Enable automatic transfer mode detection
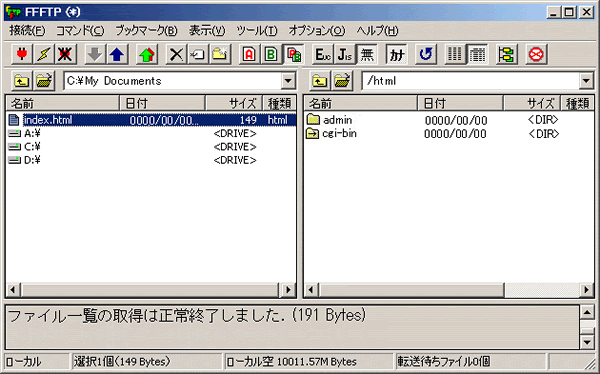 [293, 54]
